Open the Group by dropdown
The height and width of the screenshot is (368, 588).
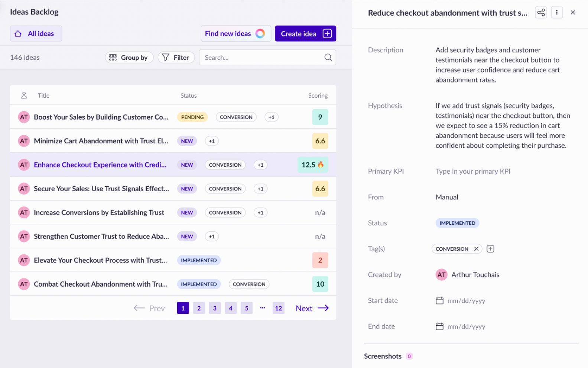click(129, 58)
